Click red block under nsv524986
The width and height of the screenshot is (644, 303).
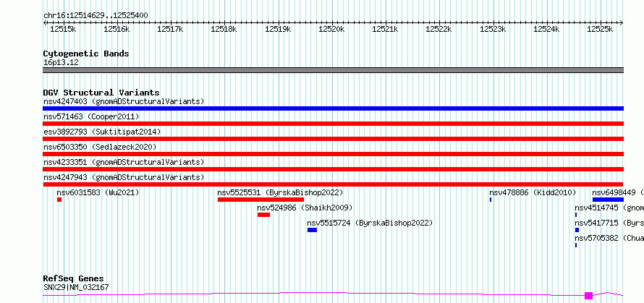click(x=263, y=215)
